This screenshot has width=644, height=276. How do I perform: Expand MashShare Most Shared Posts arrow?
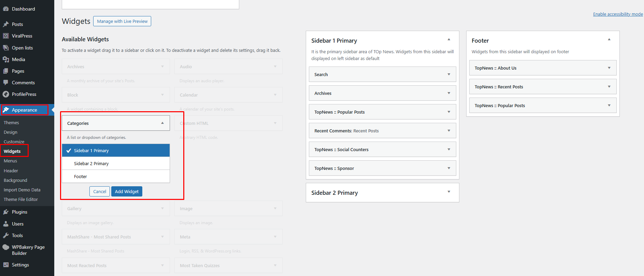(162, 237)
